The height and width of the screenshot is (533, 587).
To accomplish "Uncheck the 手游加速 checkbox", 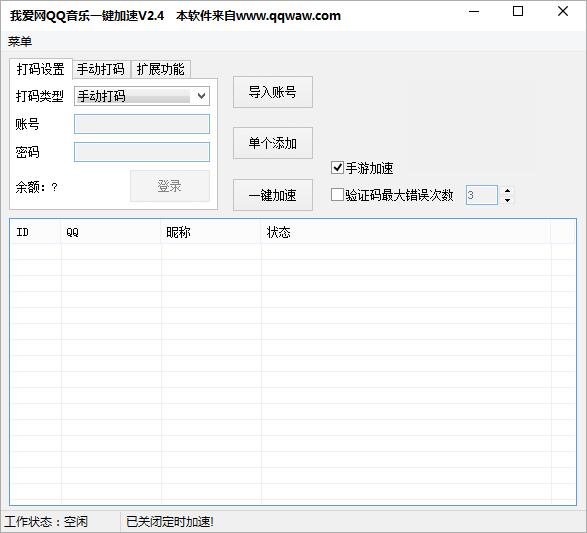I will tap(337, 168).
